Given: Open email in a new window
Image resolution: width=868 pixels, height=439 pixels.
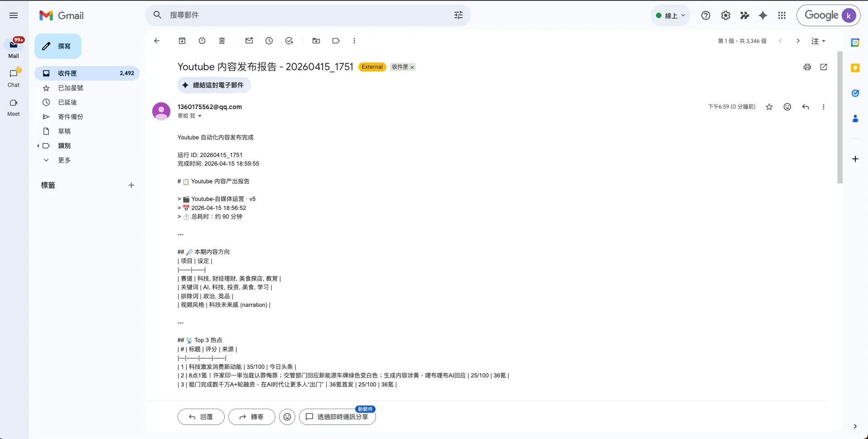Looking at the screenshot, I should 824,67.
